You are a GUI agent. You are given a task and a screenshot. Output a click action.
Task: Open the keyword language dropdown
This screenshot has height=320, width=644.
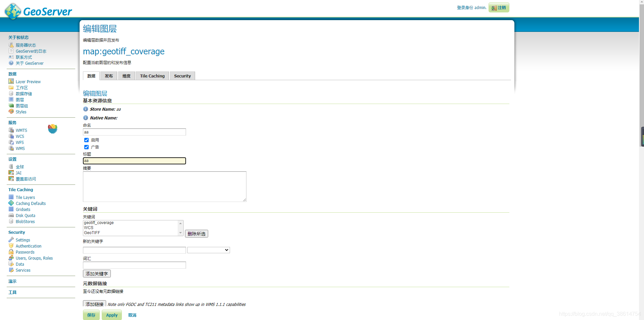tap(209, 250)
